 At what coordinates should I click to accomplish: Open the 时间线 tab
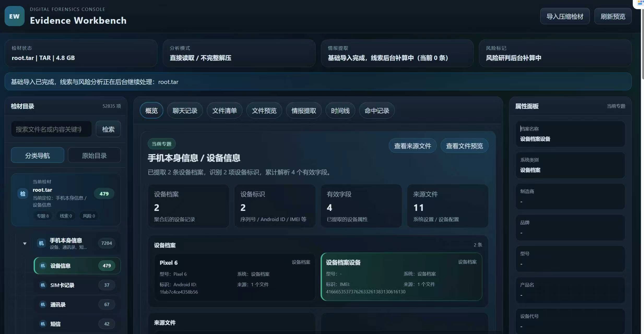pos(340,111)
